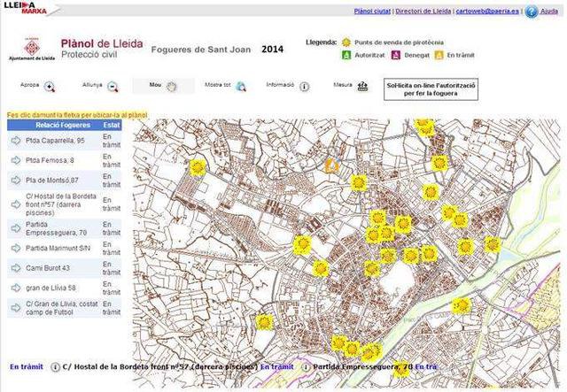Click arrow to locate Ptda Caparrella, 95

pos(15,141)
